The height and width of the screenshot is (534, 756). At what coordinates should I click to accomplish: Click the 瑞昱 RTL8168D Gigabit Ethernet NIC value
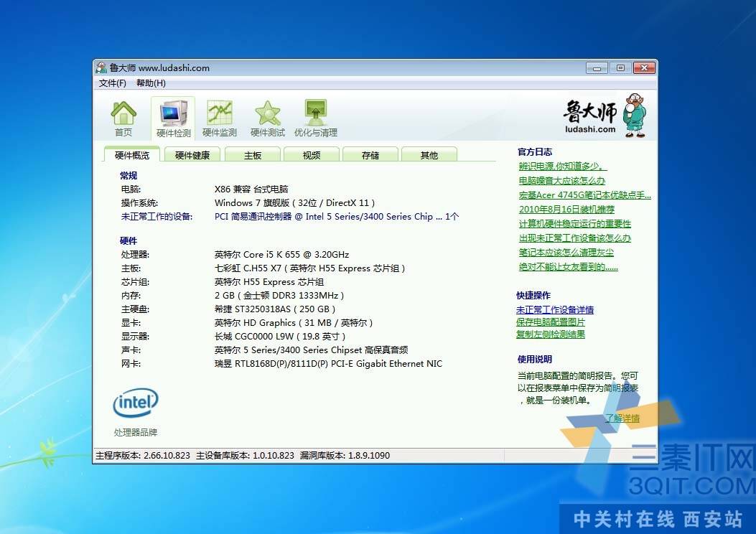(x=328, y=363)
